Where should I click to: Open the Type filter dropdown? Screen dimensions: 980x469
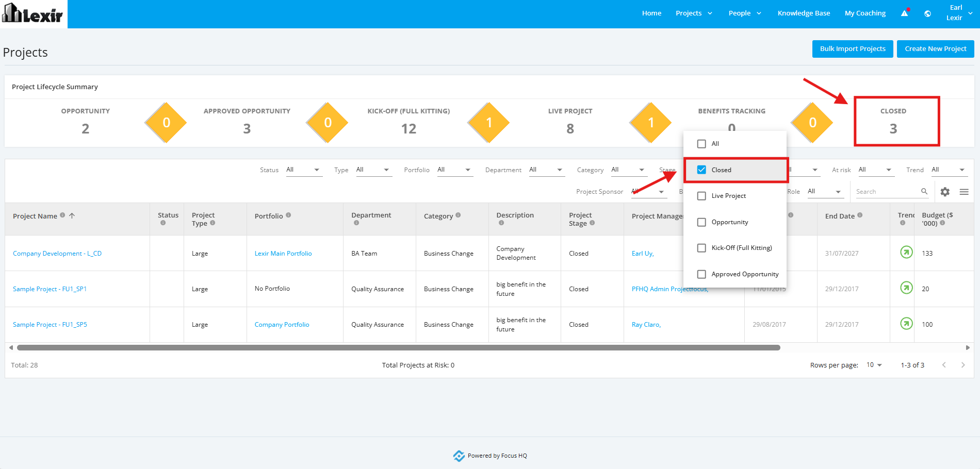[373, 170]
